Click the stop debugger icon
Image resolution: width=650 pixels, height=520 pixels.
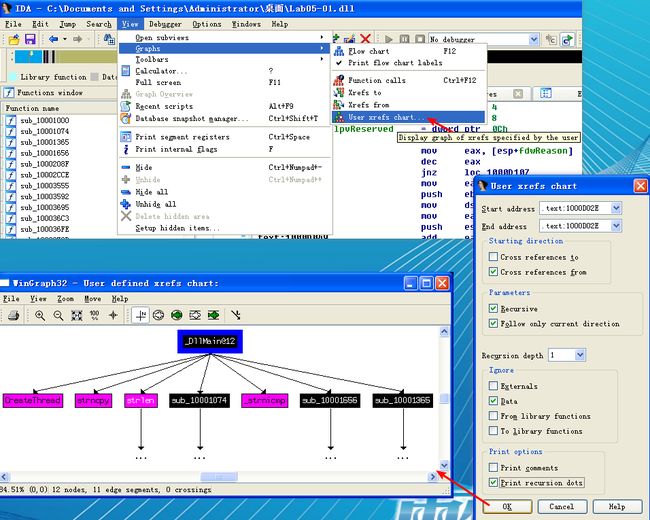coord(420,39)
